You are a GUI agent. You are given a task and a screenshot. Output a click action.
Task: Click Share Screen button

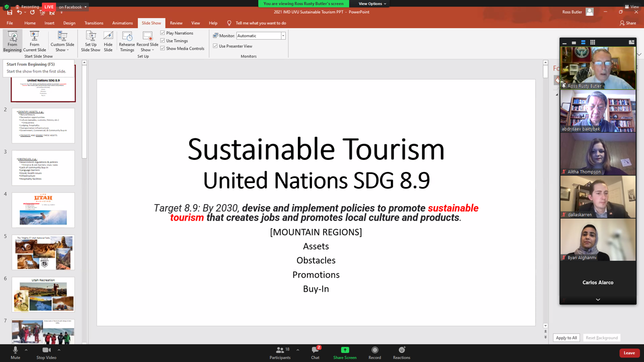tap(345, 353)
